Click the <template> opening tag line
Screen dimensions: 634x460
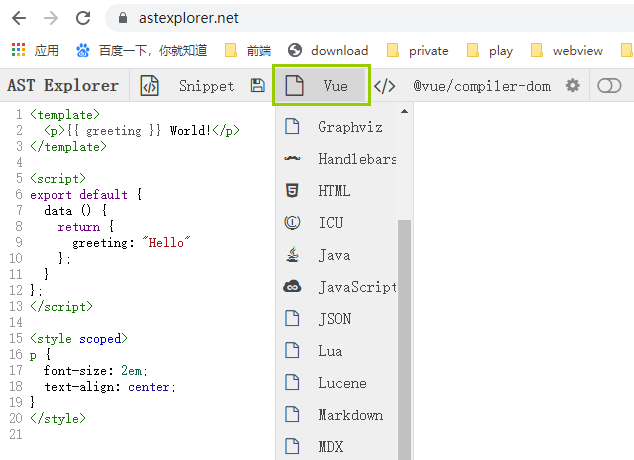tap(65, 115)
